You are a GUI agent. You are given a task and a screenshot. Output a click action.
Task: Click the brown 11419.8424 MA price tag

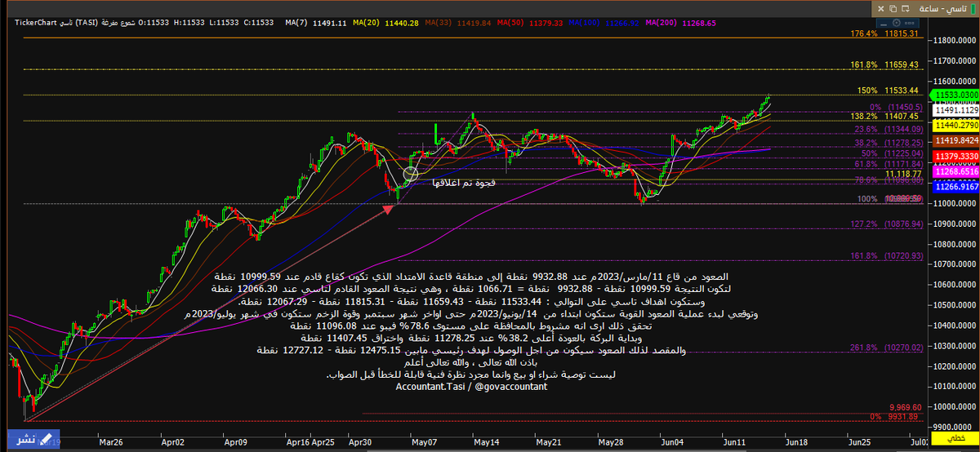(957, 140)
